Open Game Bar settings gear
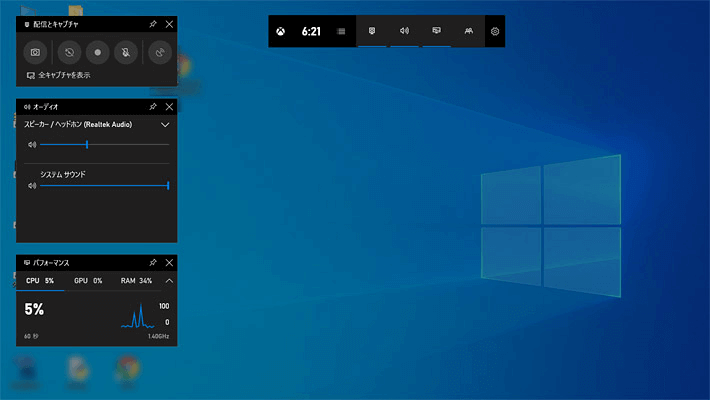The image size is (710, 400). click(x=494, y=31)
